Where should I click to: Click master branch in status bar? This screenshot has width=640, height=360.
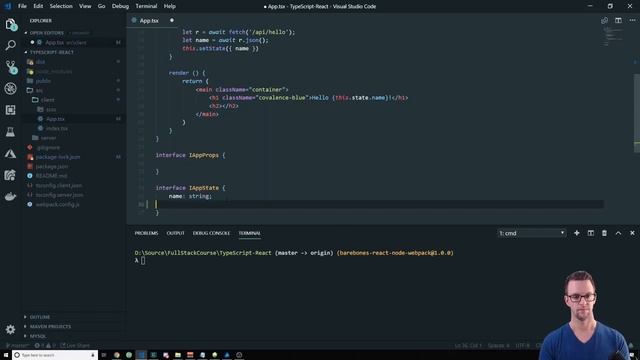coord(17,345)
